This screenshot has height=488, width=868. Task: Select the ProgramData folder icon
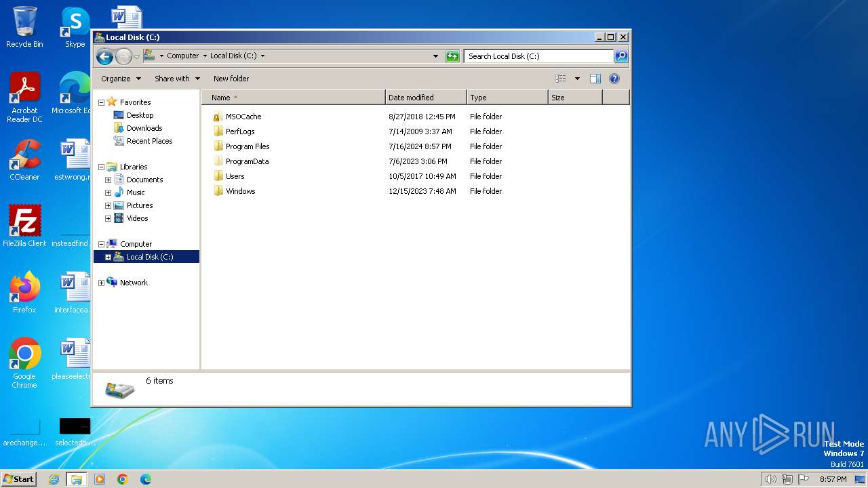(218, 161)
